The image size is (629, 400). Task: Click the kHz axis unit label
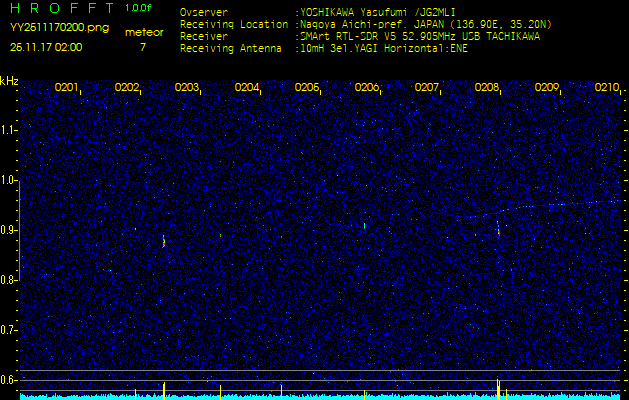click(9, 81)
